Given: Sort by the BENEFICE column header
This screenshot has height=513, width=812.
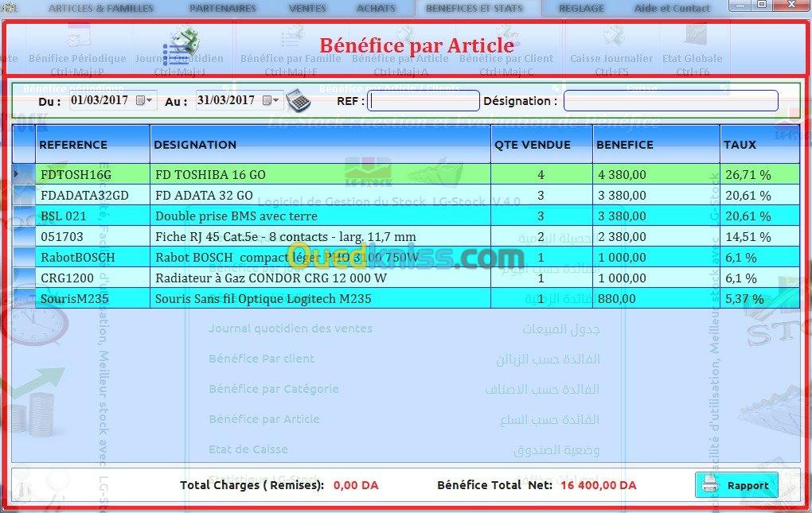Looking at the screenshot, I should [656, 144].
